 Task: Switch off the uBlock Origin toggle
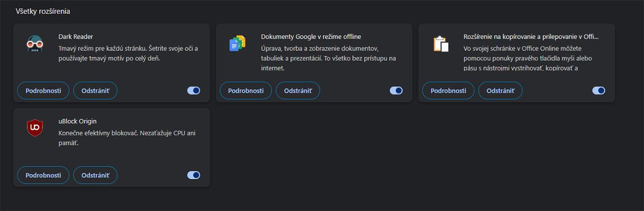coord(194,175)
